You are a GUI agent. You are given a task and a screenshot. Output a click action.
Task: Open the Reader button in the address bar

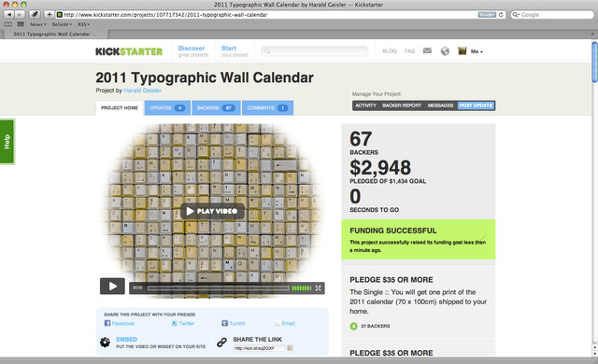pos(487,15)
